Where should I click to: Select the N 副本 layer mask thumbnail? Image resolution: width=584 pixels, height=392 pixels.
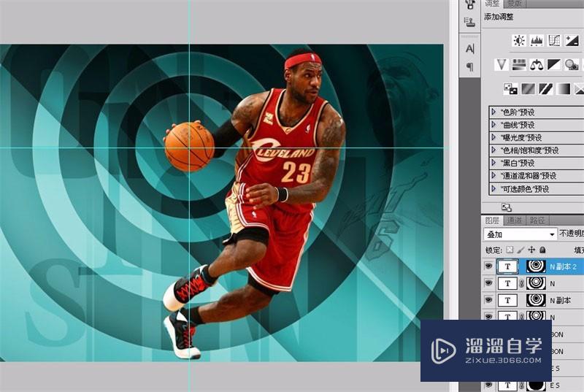pyautogui.click(x=536, y=300)
